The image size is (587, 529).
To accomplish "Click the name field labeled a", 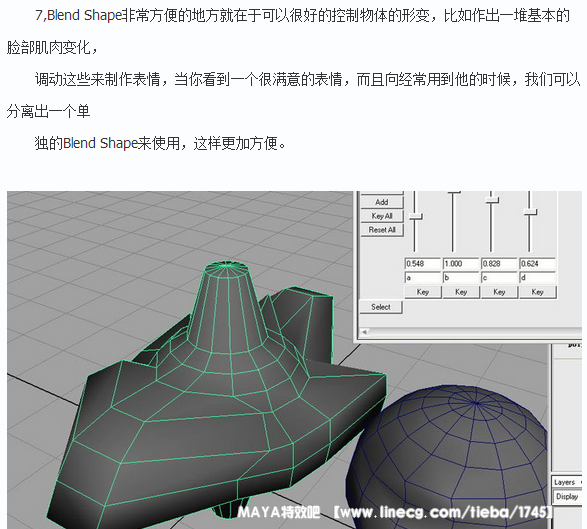I will pos(423,278).
